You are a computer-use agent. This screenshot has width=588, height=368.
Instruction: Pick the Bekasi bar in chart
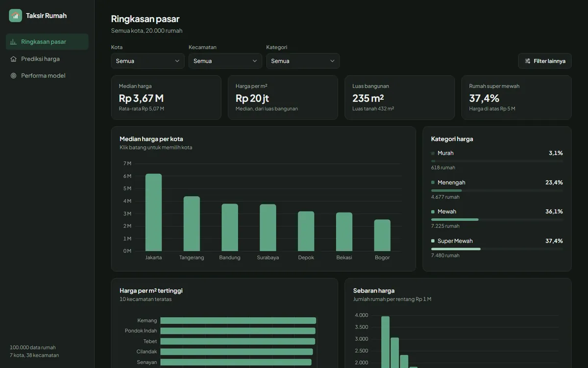tap(344, 232)
